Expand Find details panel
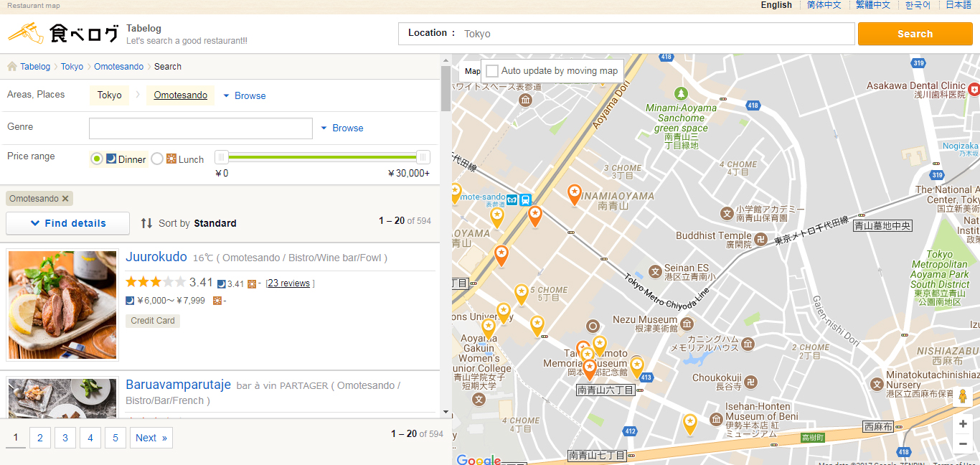 [68, 223]
